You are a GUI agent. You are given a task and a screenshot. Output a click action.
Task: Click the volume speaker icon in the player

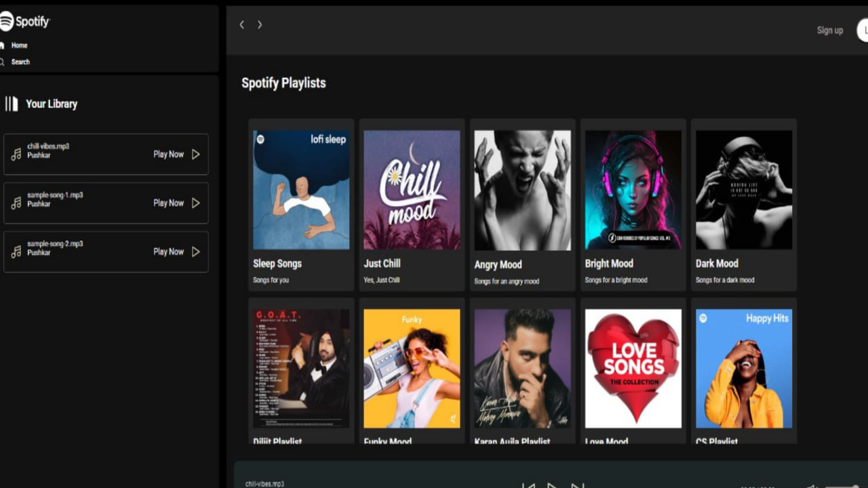(x=811, y=485)
